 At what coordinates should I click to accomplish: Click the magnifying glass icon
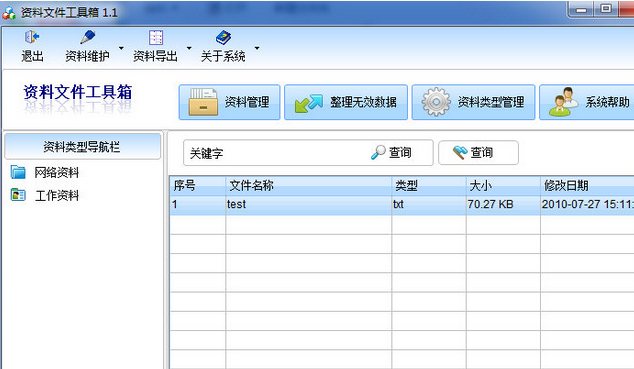pyautogui.click(x=378, y=152)
